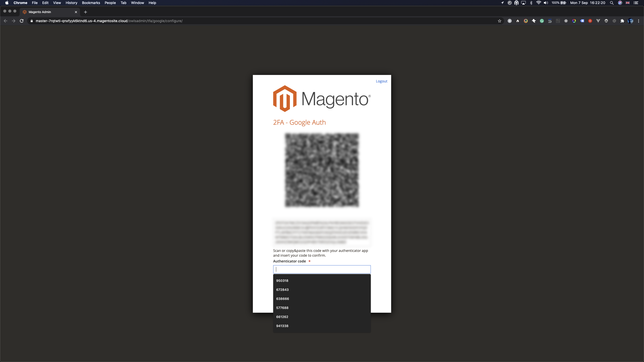
Task: Reload the Magento Admin page
Action: (x=22, y=21)
